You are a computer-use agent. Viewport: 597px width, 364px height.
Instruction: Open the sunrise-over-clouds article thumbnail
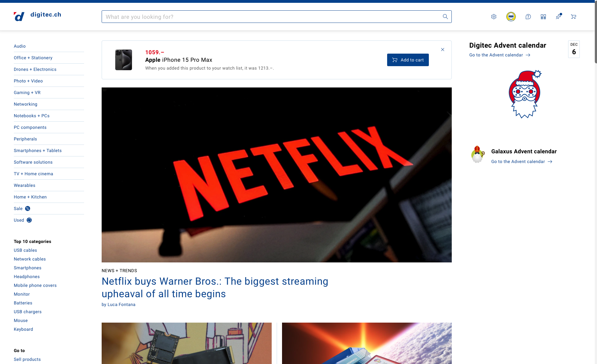click(367, 343)
